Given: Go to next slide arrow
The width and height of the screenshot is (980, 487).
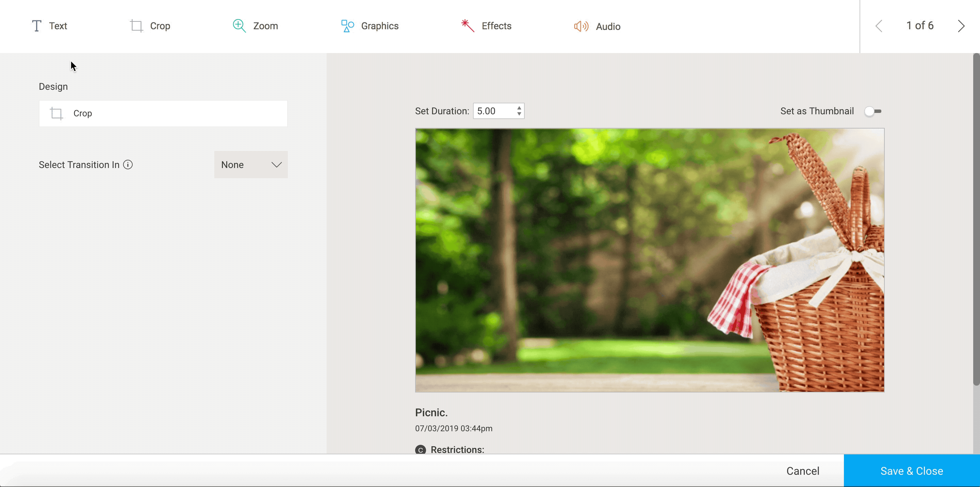Looking at the screenshot, I should click(x=961, y=26).
